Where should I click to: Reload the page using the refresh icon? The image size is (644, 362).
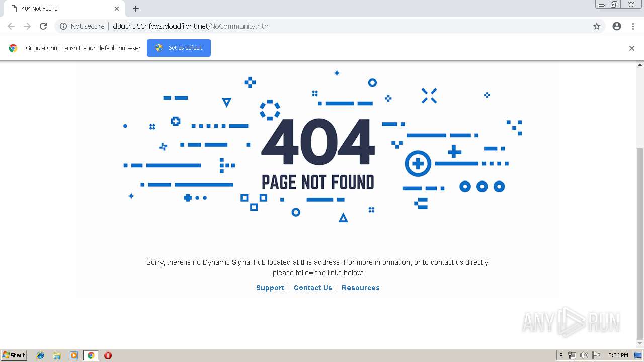(x=43, y=26)
